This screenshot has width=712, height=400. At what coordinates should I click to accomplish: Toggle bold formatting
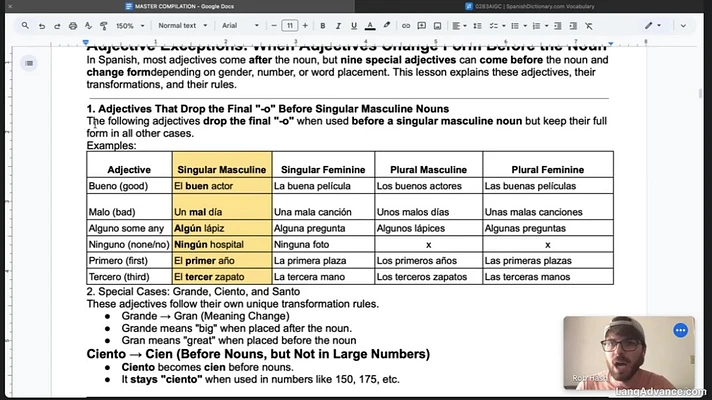point(322,26)
